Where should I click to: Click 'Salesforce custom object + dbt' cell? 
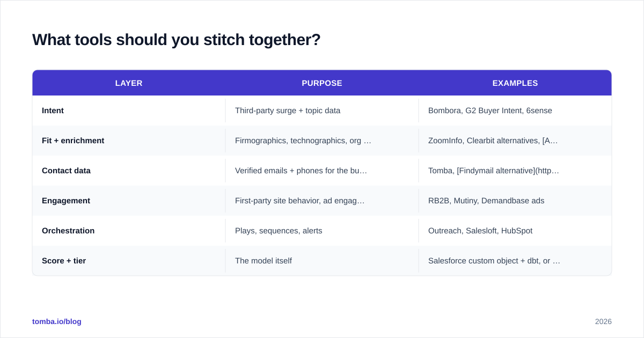(494, 261)
